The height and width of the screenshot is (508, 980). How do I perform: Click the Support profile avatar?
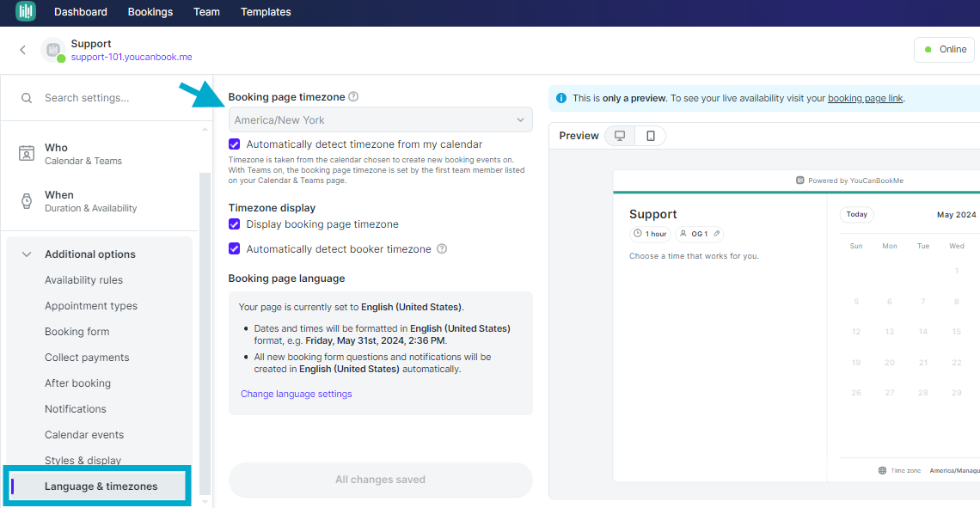coord(53,49)
